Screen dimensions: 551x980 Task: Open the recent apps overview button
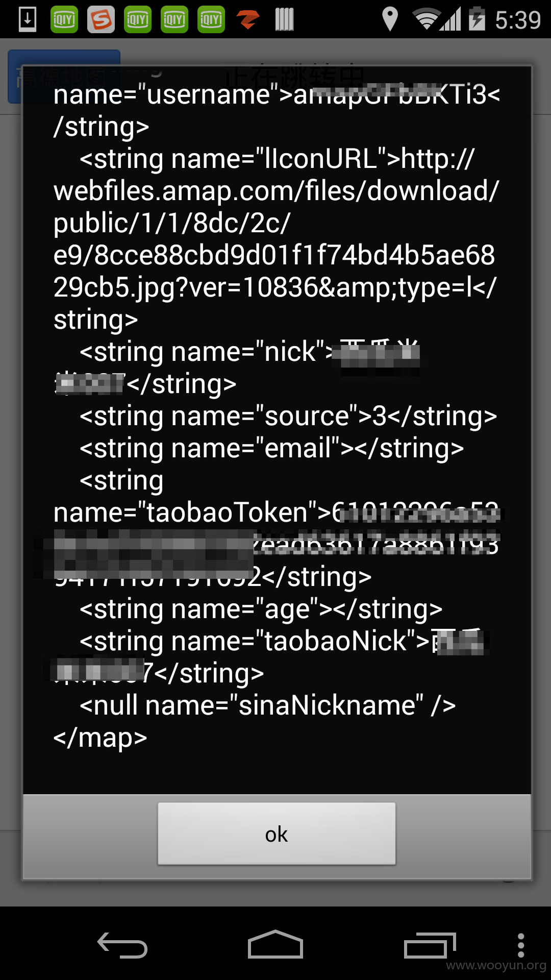tap(430, 945)
